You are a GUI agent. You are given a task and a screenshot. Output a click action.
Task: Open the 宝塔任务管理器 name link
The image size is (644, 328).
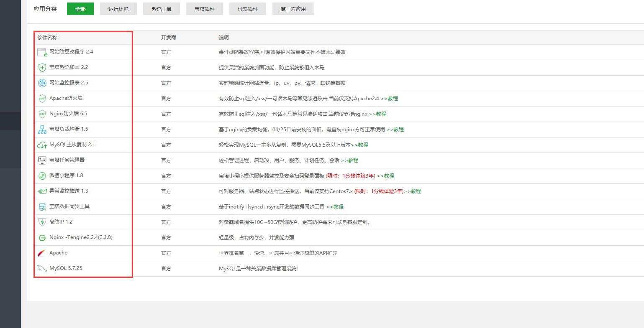tap(67, 160)
